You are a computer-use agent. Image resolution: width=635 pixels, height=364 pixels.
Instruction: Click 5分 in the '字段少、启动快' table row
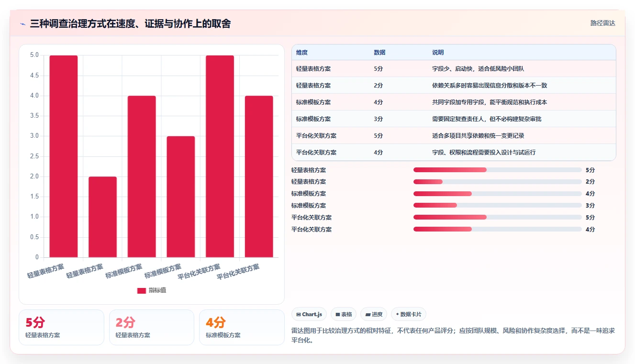(378, 69)
